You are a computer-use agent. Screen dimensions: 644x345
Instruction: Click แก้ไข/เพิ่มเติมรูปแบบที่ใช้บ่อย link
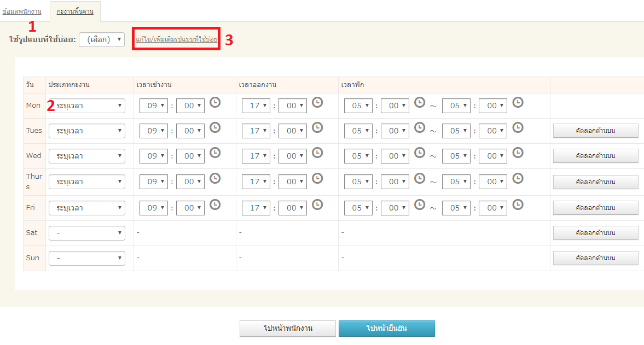(x=176, y=39)
